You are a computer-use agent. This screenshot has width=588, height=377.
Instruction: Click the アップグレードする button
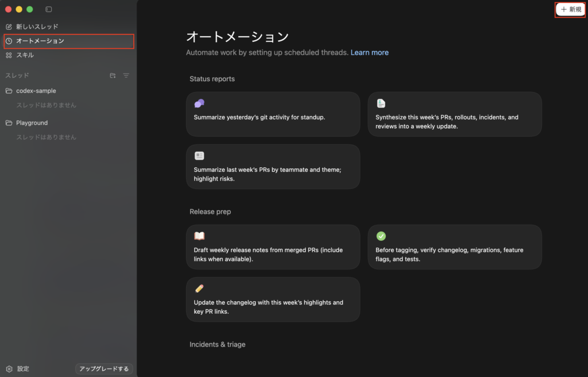pos(105,369)
